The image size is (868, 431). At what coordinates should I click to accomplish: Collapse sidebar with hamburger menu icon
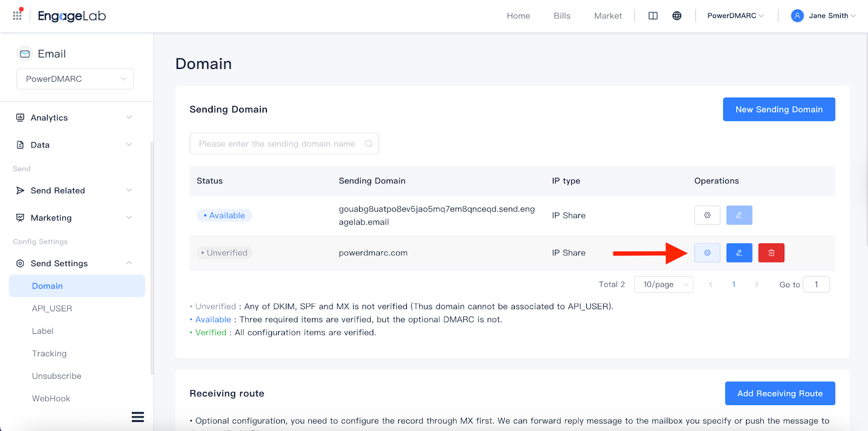click(x=138, y=417)
